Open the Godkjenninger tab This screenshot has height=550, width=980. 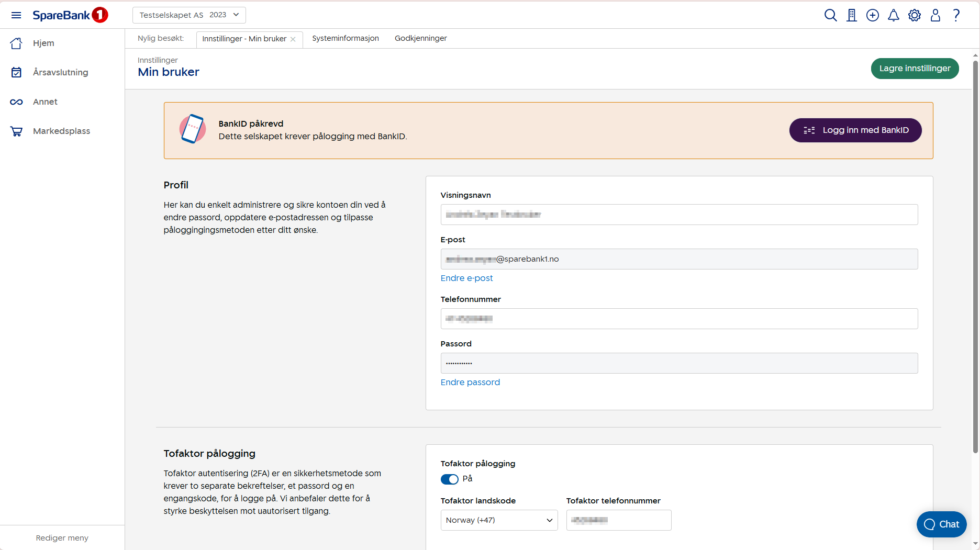click(x=420, y=38)
